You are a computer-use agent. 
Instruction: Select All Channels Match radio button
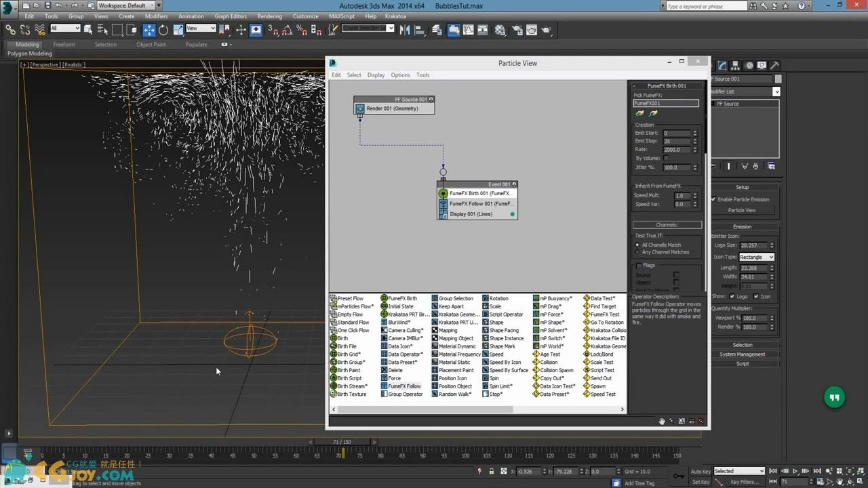click(x=637, y=245)
